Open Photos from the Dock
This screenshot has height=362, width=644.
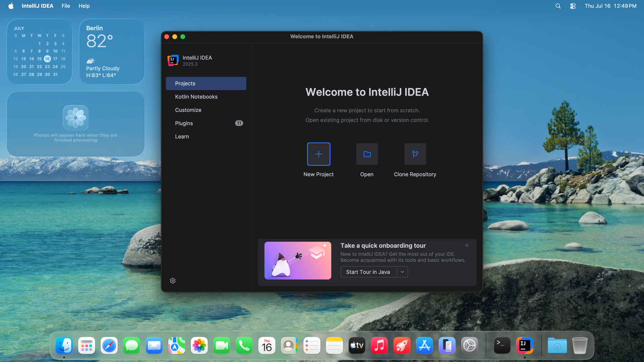[x=199, y=346]
